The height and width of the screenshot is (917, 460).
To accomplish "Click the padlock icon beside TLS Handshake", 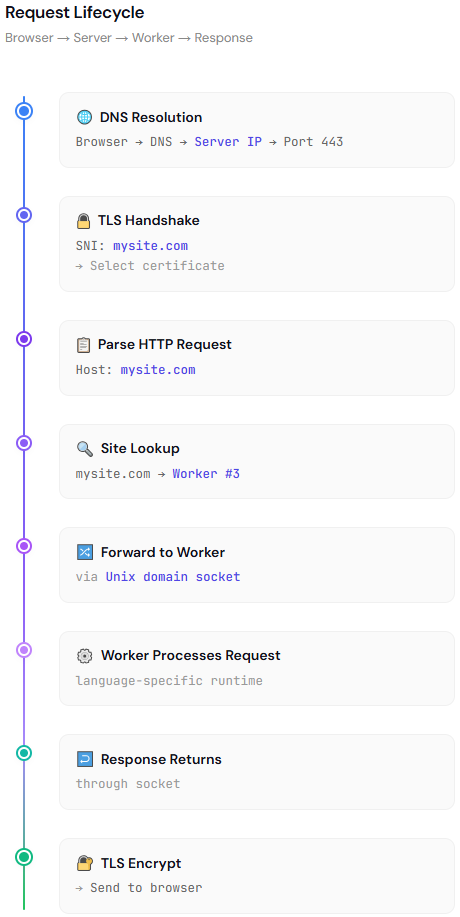I will (84, 220).
